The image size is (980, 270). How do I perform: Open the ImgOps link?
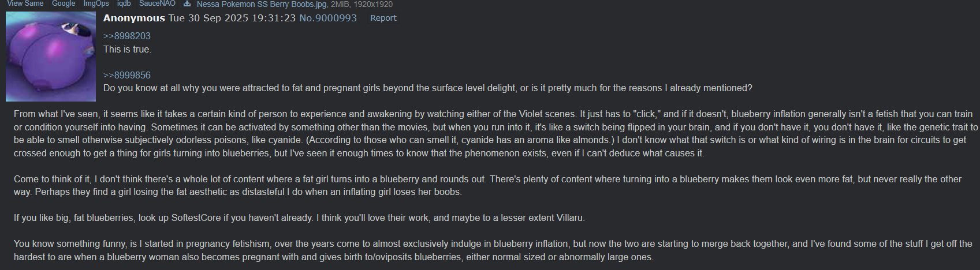pyautogui.click(x=96, y=3)
